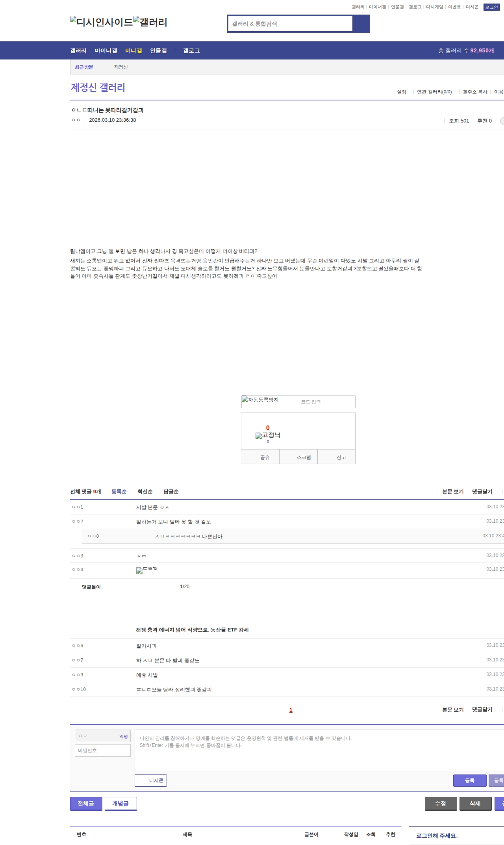Screen dimensions: 504x845
Task: Open the 디시콘 emoticon picker
Action: pyautogui.click(x=151, y=780)
